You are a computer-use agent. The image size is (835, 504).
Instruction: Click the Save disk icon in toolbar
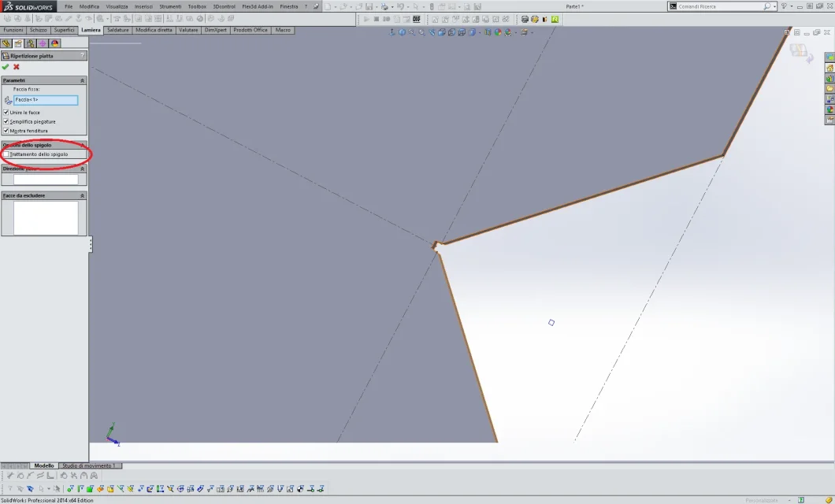(x=369, y=7)
